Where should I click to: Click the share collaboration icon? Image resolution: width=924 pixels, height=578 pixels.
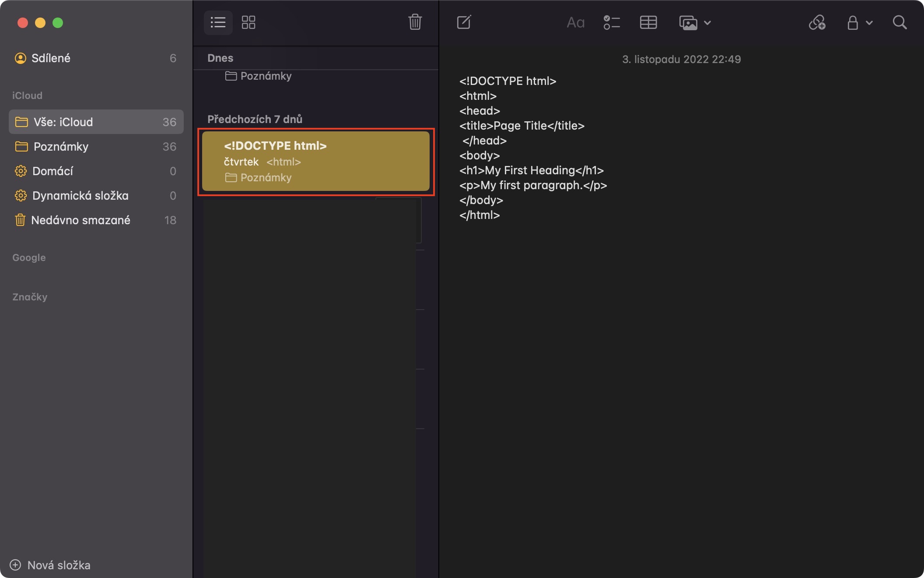click(x=817, y=22)
